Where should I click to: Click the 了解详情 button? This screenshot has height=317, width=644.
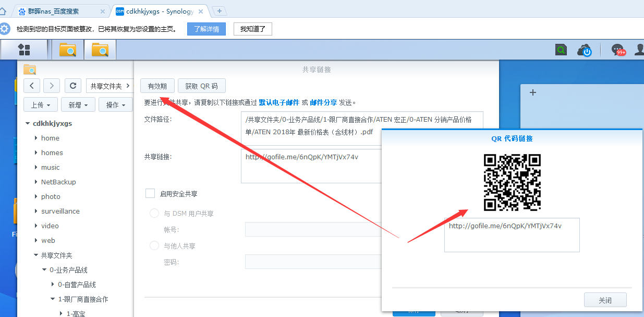pos(206,29)
